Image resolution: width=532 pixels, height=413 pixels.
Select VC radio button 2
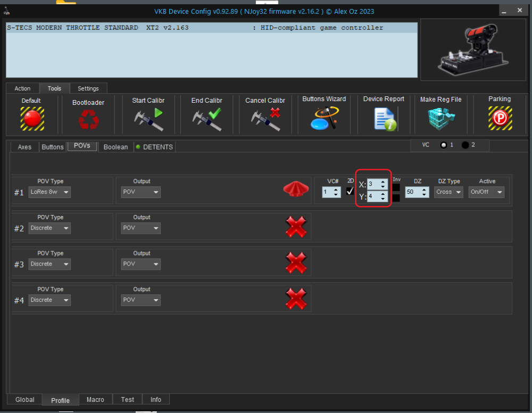[x=465, y=145]
